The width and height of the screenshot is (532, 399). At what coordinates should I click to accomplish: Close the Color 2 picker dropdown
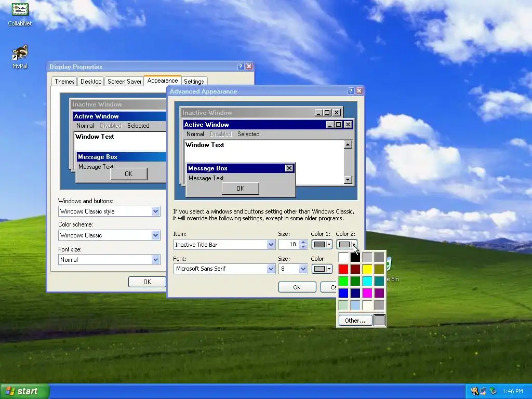(347, 244)
